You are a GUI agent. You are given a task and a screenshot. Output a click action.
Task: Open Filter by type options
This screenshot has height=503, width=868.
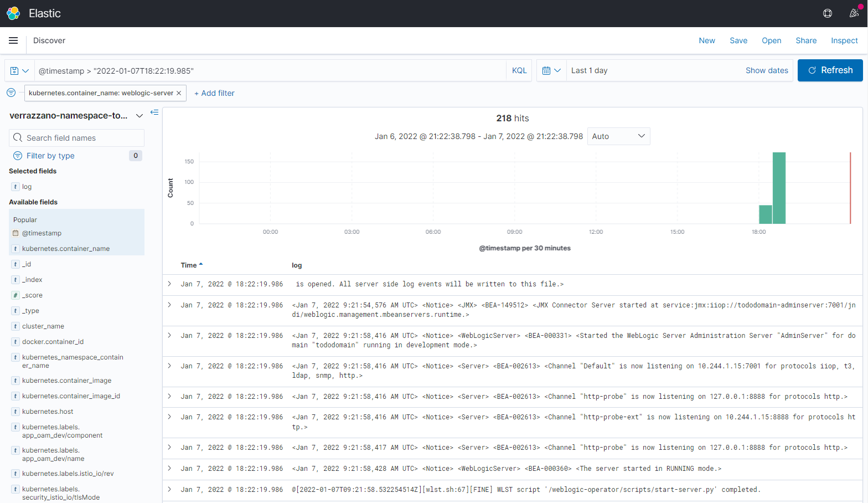pyautogui.click(x=50, y=156)
